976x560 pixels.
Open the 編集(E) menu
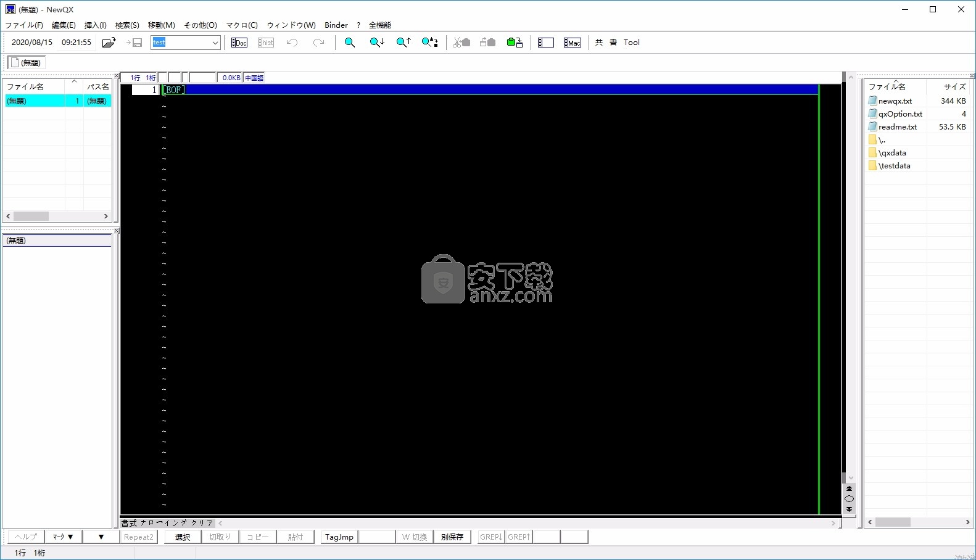click(x=64, y=25)
